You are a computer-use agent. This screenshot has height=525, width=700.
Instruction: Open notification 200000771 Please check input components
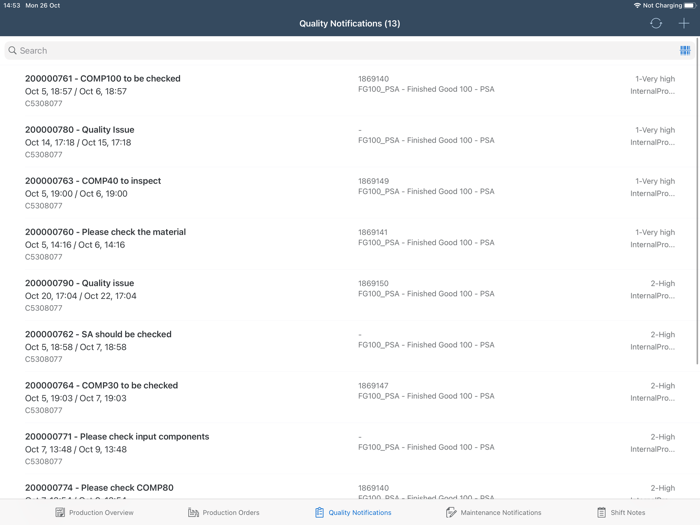350,449
